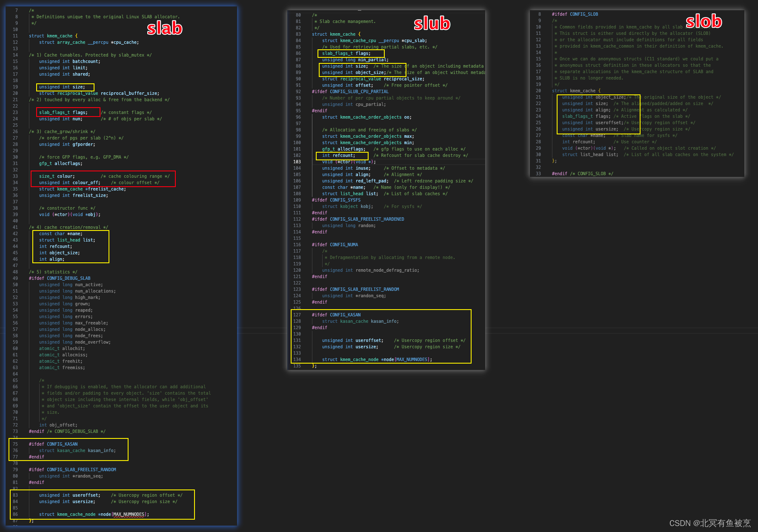758x532 pixels.
Task: Click 'unsigned long high_mark;' line
Action: pyautogui.click(x=70, y=297)
